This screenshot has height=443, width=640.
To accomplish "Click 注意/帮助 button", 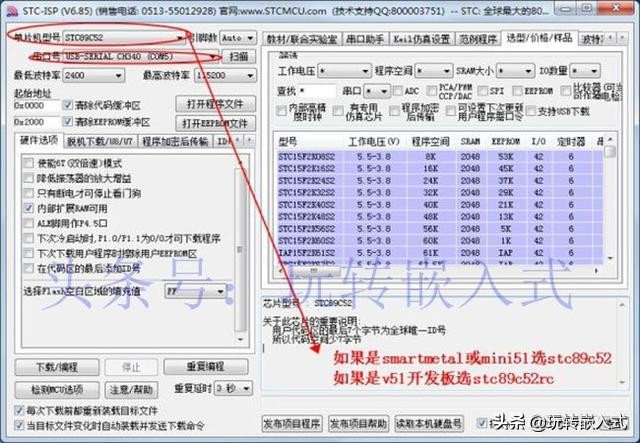I will [x=131, y=390].
